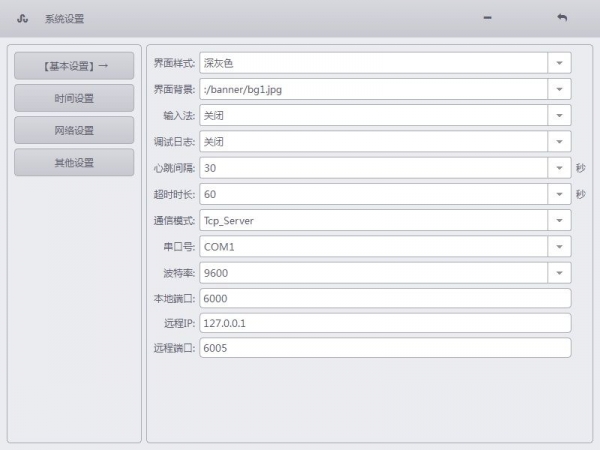Expand the 超时时长 dropdown arrow
The width and height of the screenshot is (600, 450).
click(x=559, y=194)
